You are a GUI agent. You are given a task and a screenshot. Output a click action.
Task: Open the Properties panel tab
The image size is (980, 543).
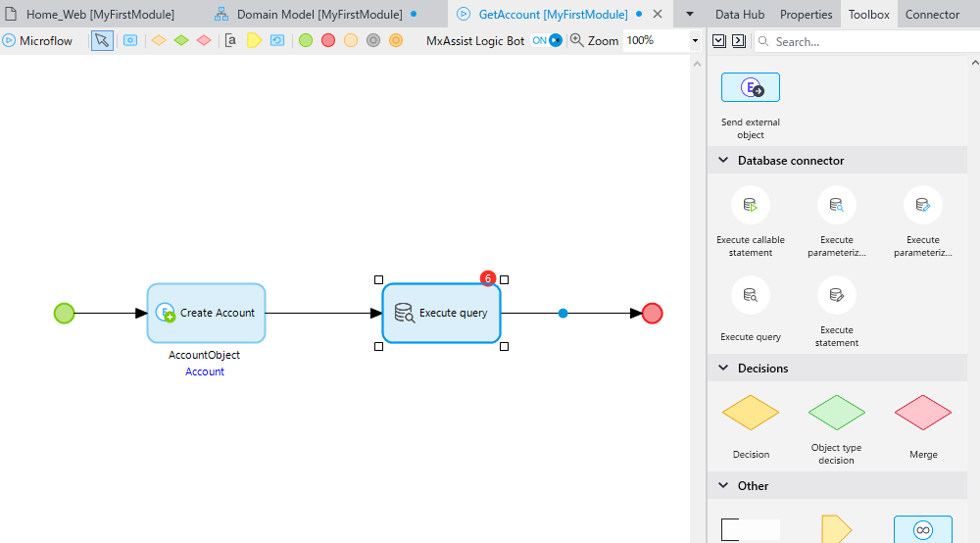[x=806, y=14]
